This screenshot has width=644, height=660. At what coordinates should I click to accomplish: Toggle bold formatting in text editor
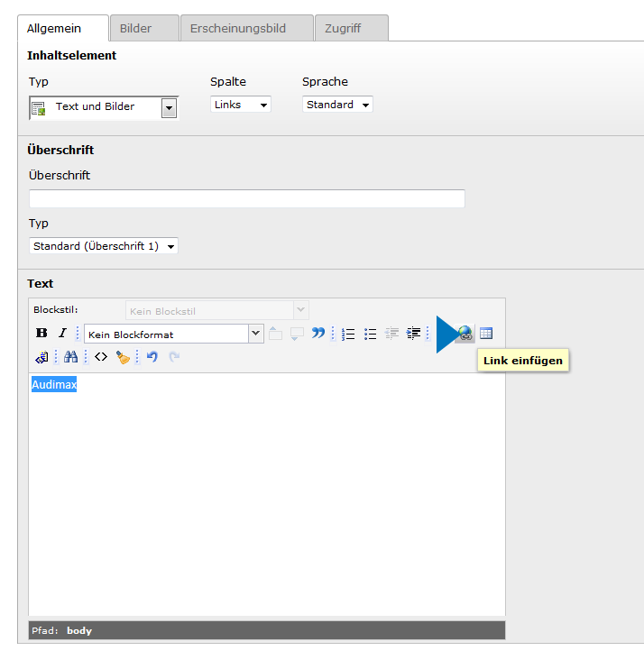click(41, 334)
